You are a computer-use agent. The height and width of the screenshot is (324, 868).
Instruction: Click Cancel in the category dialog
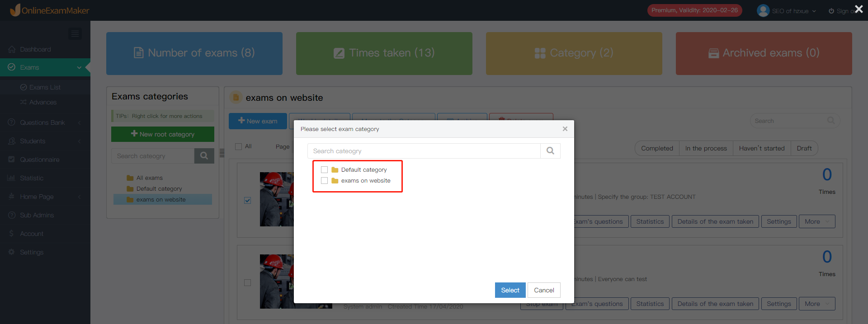pos(544,290)
